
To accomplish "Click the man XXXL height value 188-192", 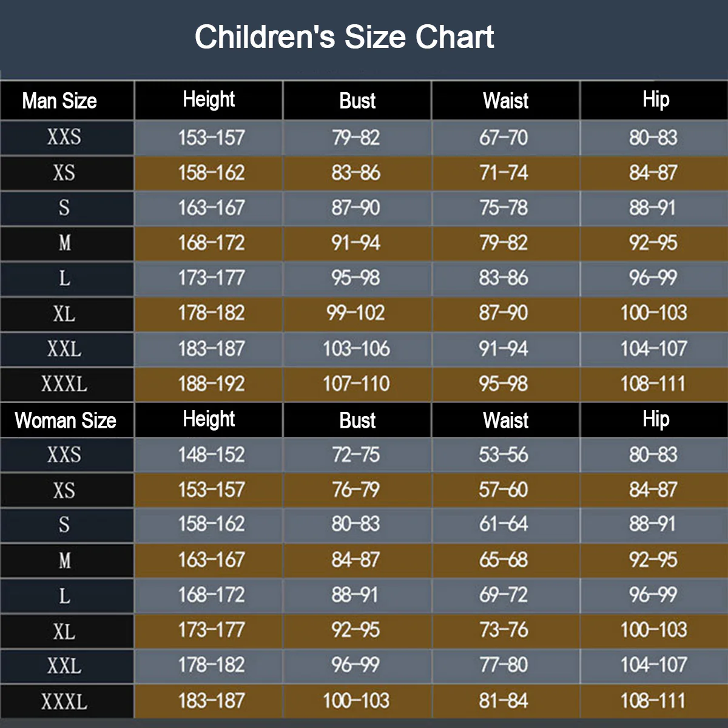I will coord(211,384).
